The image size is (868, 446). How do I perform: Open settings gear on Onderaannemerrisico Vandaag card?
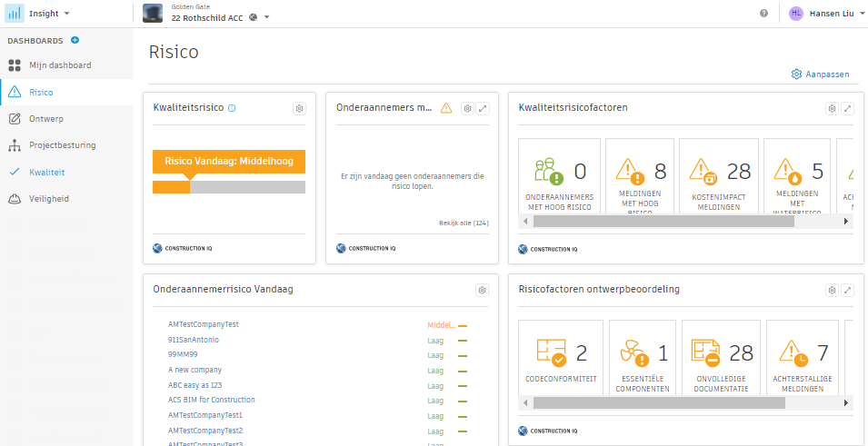483,290
